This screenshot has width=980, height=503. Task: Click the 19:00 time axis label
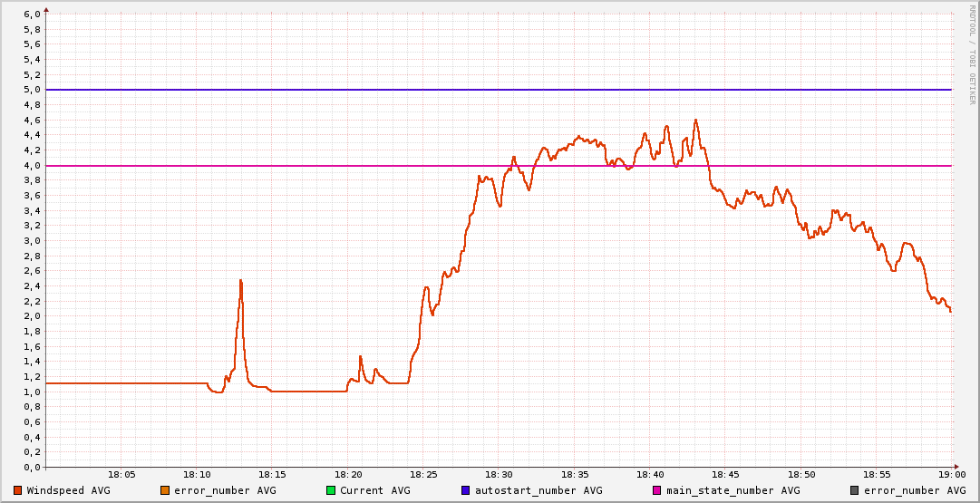951,475
